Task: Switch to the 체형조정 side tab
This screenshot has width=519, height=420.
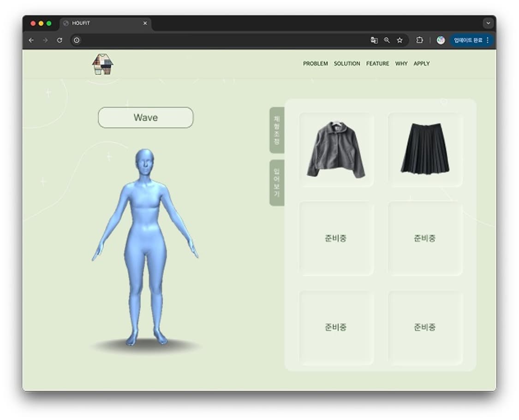Action: (277, 130)
